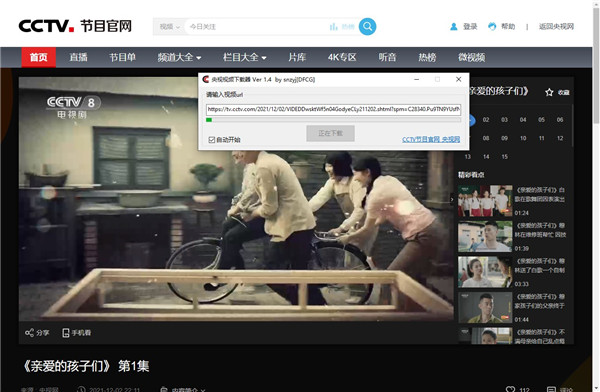Viewport: 600px width, 392px height.
Task: Go to the 首页 tab
Action: pyautogui.click(x=39, y=57)
